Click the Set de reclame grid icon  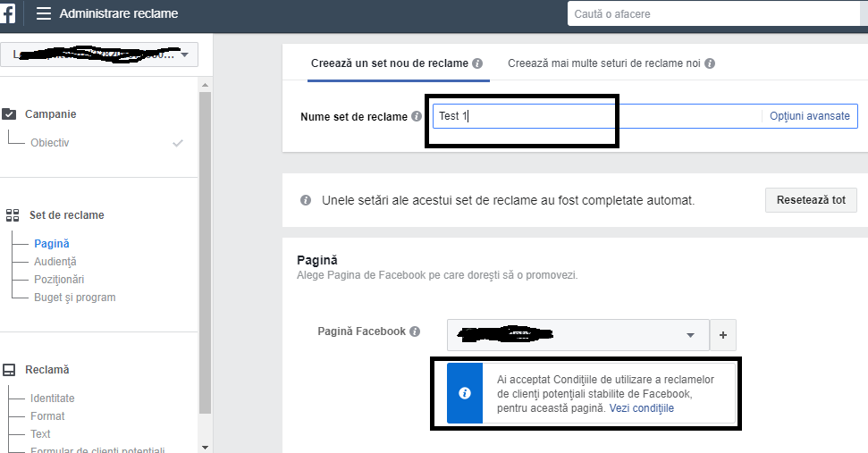pyautogui.click(x=12, y=215)
